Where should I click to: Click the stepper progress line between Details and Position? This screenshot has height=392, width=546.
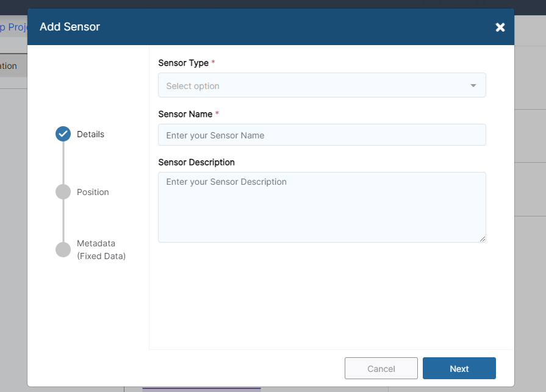[62, 162]
